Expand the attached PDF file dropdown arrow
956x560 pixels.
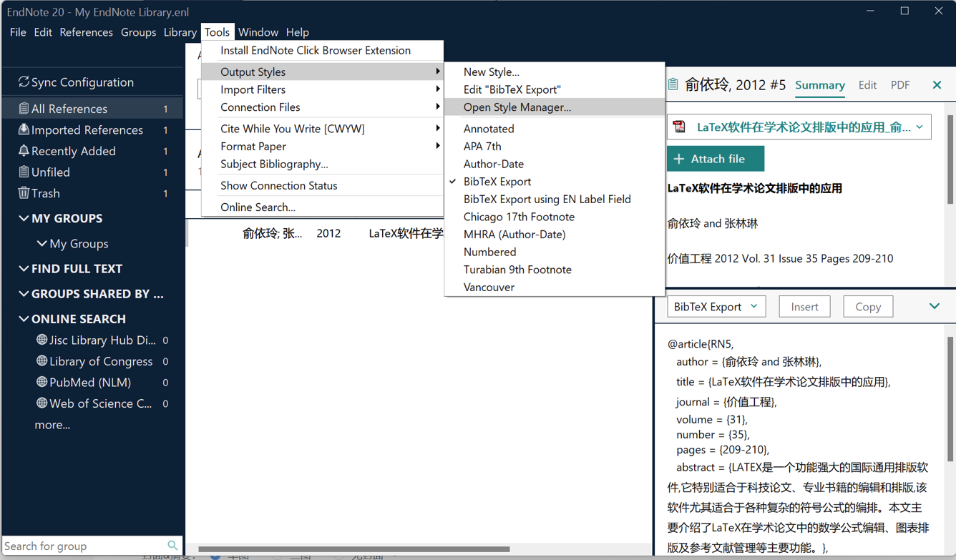pyautogui.click(x=920, y=127)
